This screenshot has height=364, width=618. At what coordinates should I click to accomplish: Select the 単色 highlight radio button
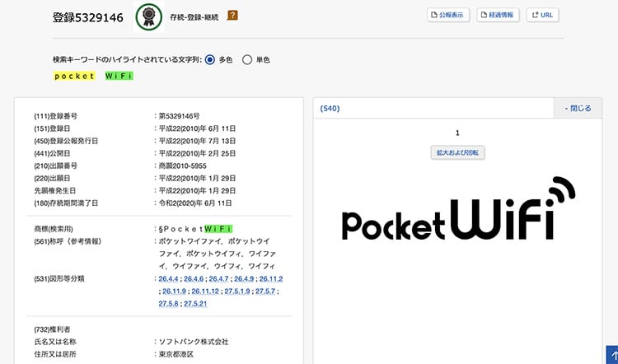247,60
